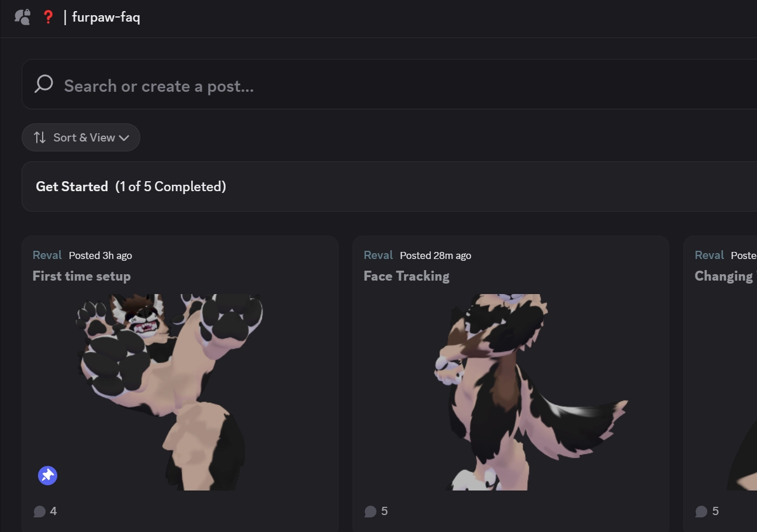Expand the Get Started checklist

[389, 186]
